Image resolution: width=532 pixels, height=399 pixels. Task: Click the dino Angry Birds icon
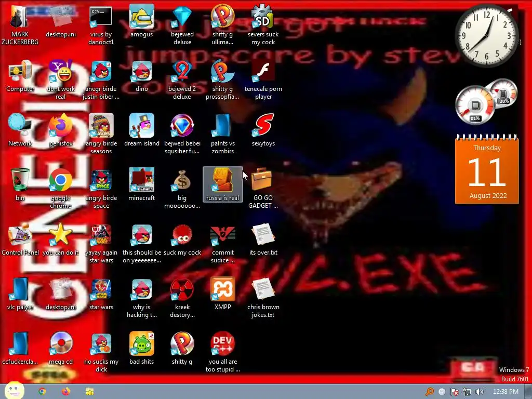coord(141,76)
